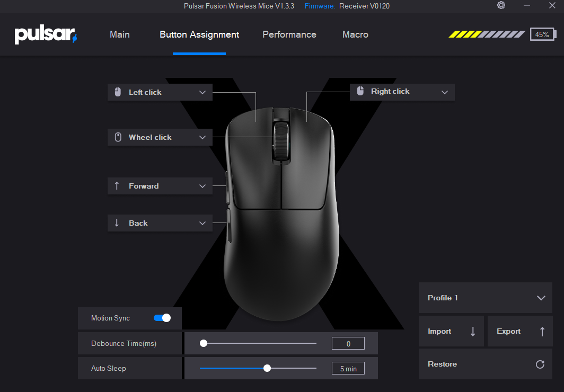Screen dimensions: 564x392
Task: Click the Restore button
Action: point(485,364)
